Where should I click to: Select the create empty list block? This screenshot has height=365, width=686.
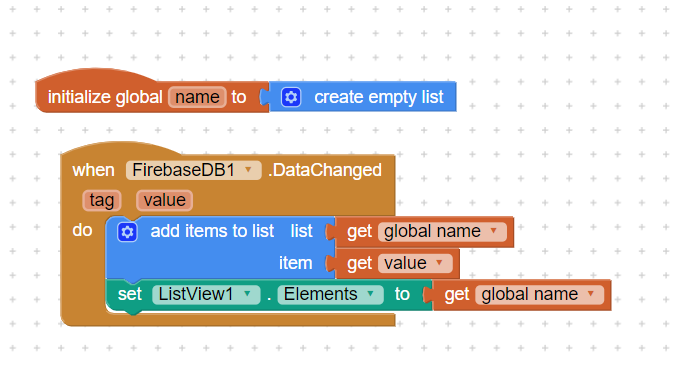click(x=362, y=97)
